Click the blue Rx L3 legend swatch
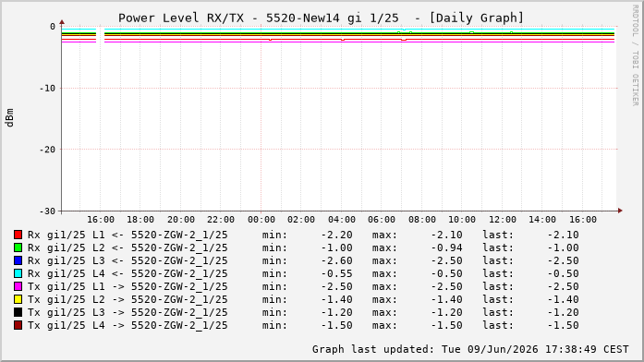644x362 pixels. point(18,260)
